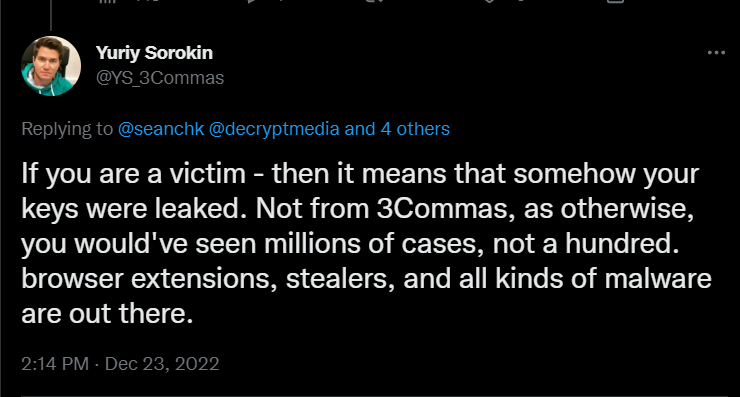Expand the "and 4 others" recipients list
The width and height of the screenshot is (740, 397).
pos(397,129)
